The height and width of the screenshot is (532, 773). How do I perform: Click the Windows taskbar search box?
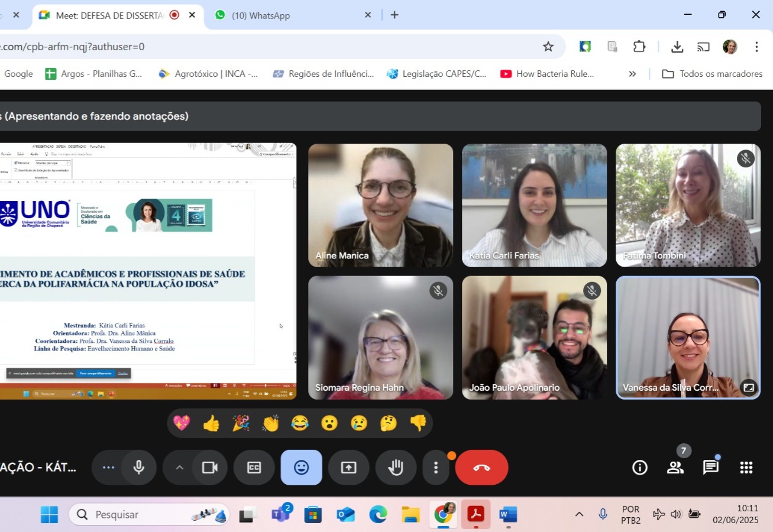click(149, 515)
